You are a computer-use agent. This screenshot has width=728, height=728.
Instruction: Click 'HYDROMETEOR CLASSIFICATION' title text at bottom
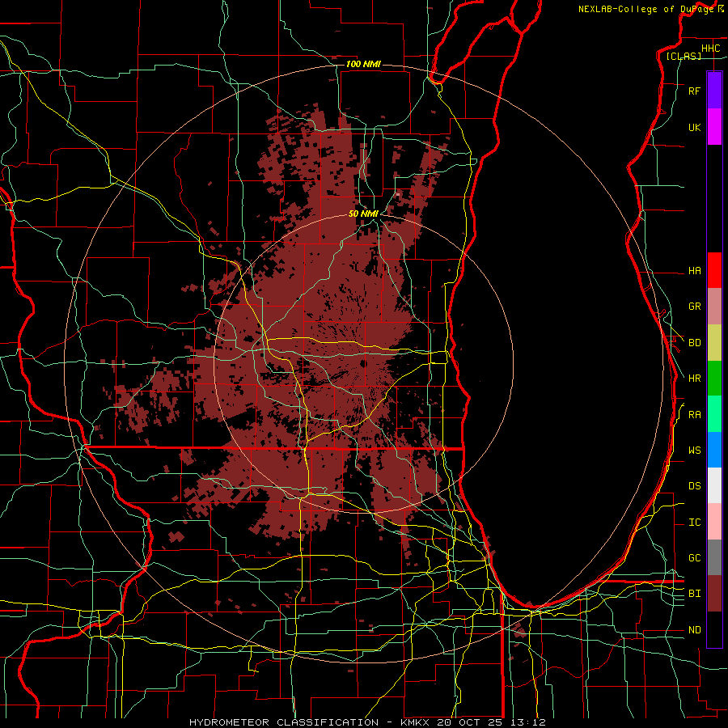tap(284, 722)
